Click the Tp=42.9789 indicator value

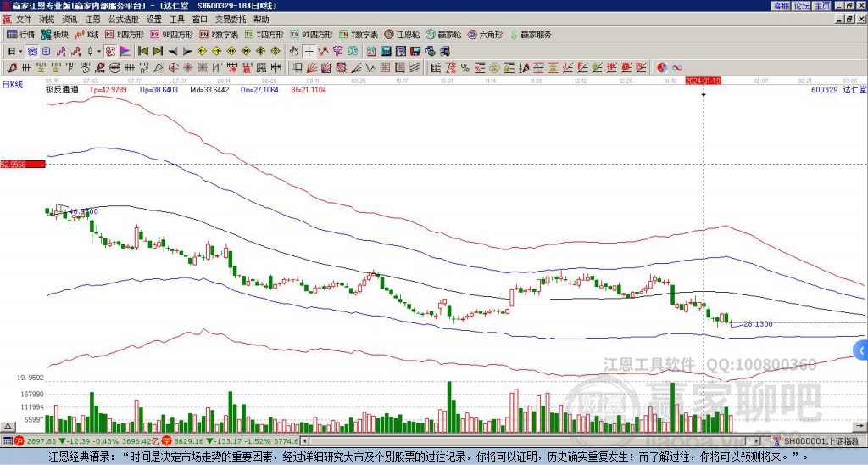(x=108, y=89)
